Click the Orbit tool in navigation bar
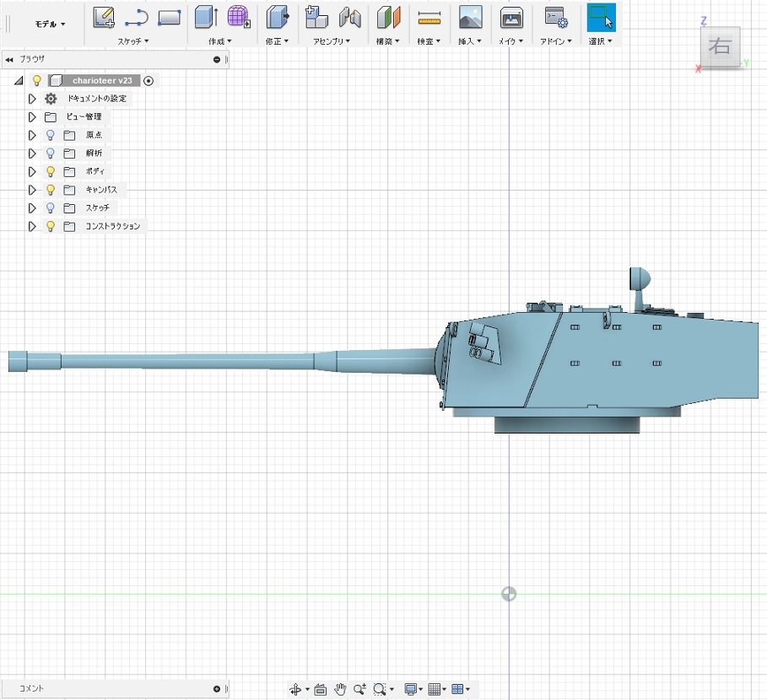The image size is (767, 700). tap(296, 689)
